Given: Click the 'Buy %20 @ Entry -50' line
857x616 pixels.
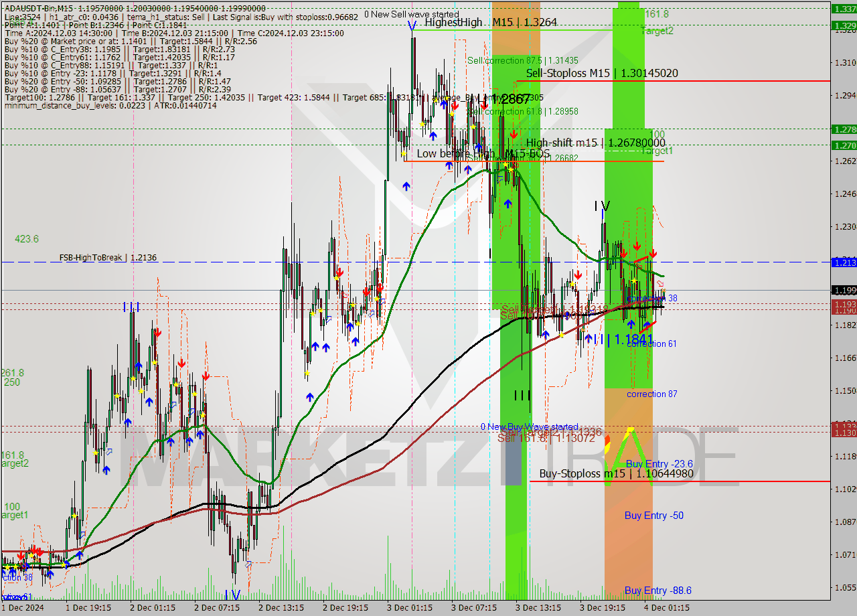Looking at the screenshot, I should tap(117, 82).
